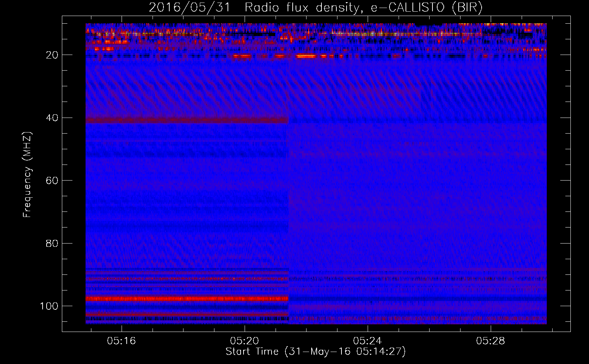Click the 05:24 time tick label
The width and height of the screenshot is (589, 364).
(367, 341)
